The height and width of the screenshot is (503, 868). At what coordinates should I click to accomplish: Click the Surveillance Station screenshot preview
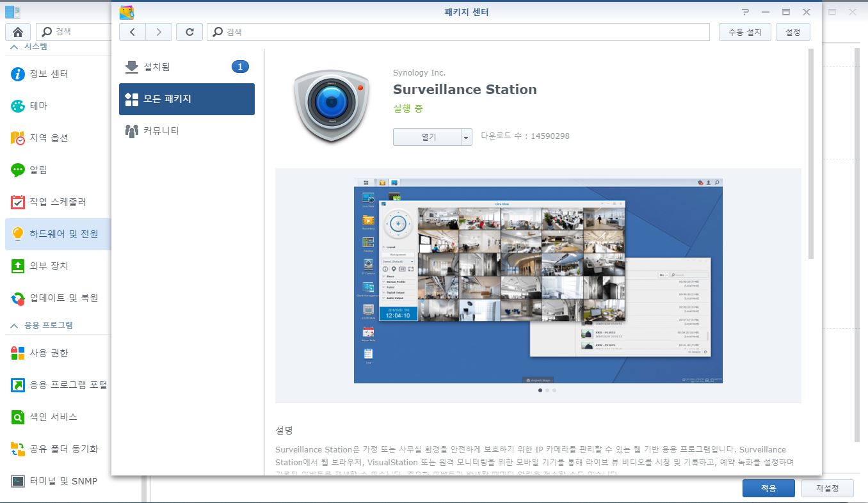pyautogui.click(x=538, y=280)
